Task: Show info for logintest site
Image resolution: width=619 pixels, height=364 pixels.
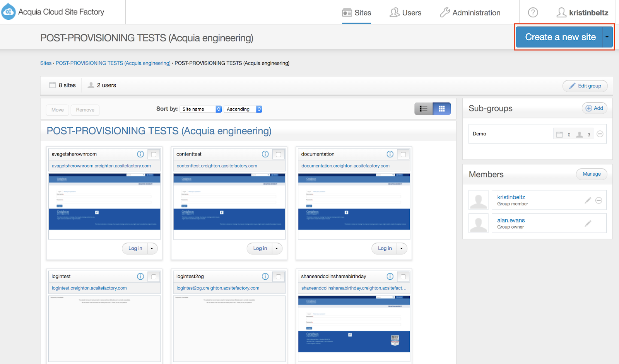Action: (x=140, y=276)
